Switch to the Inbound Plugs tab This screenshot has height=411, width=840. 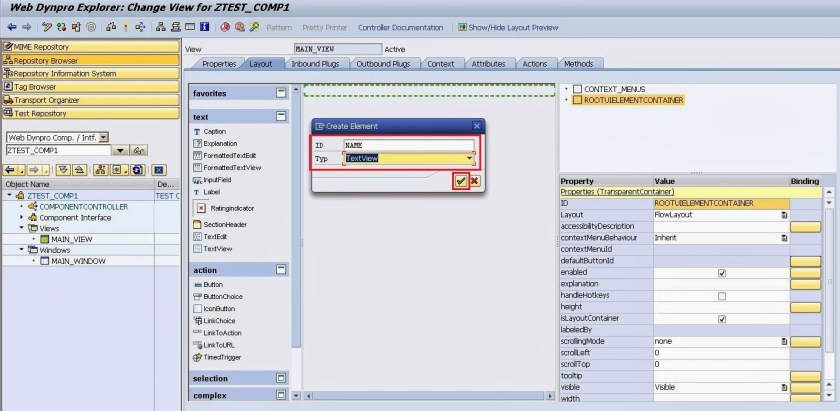315,64
